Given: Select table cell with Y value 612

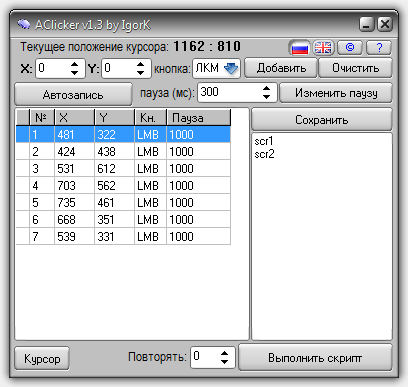Looking at the screenshot, I should (114, 169).
